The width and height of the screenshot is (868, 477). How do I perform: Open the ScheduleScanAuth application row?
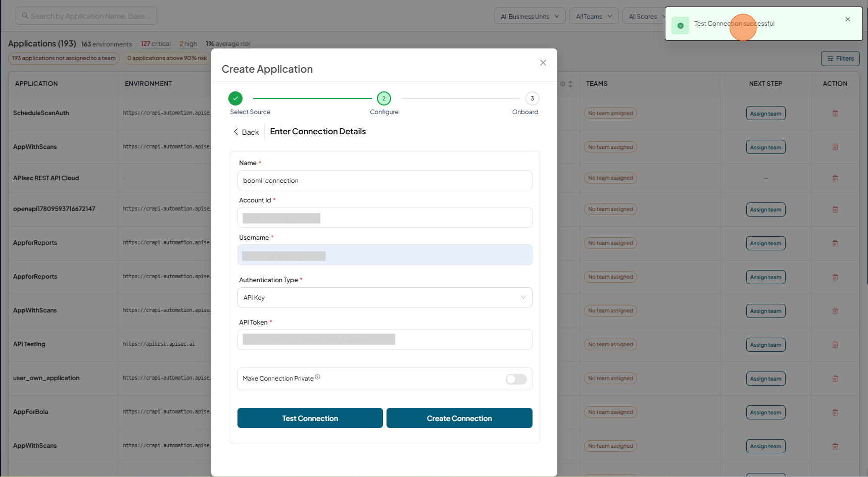[41, 113]
